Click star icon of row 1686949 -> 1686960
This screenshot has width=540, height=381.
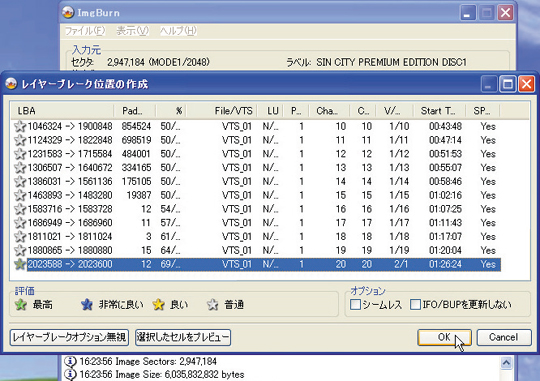20,223
